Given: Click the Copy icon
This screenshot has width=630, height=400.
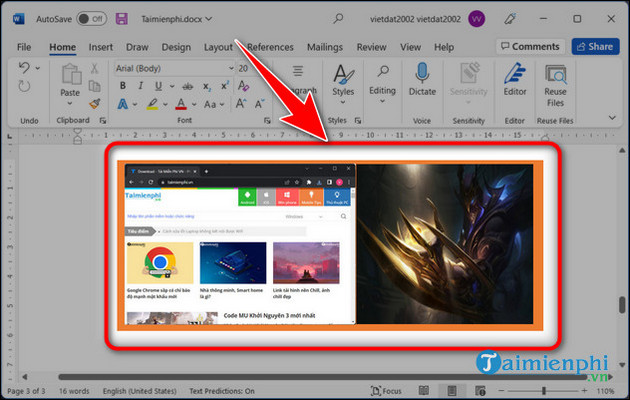Looking at the screenshot, I should click(x=94, y=86).
